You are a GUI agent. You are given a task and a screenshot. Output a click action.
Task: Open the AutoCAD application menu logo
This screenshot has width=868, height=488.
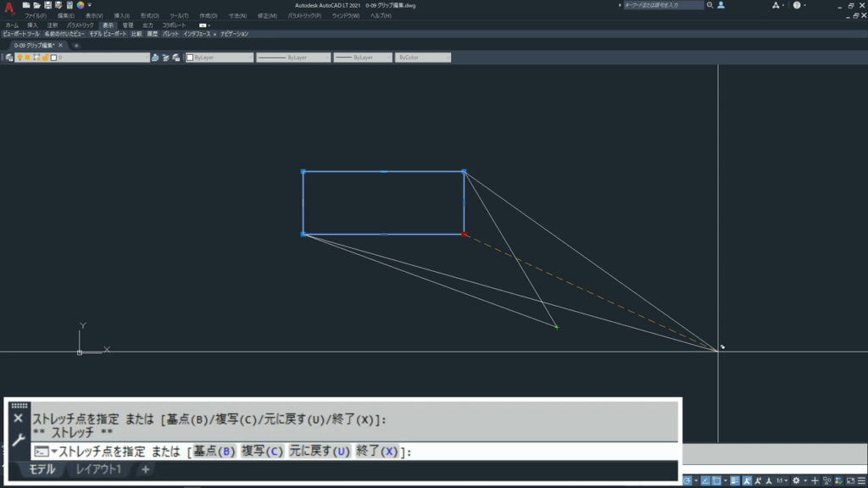(9, 7)
